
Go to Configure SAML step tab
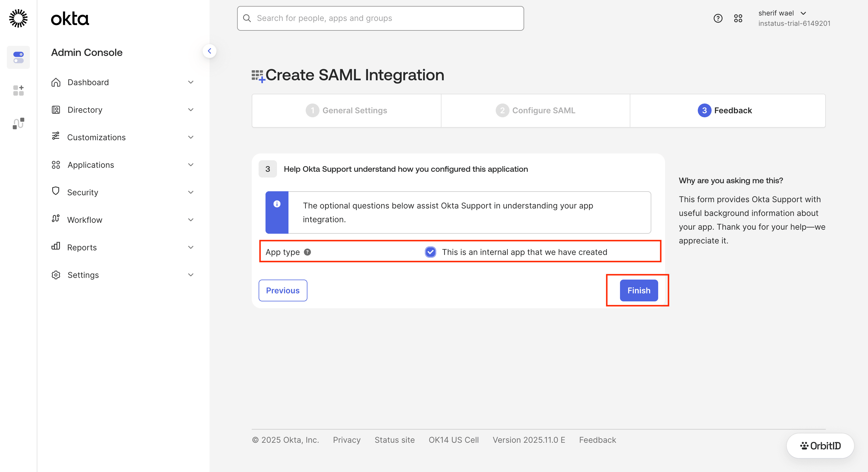535,110
